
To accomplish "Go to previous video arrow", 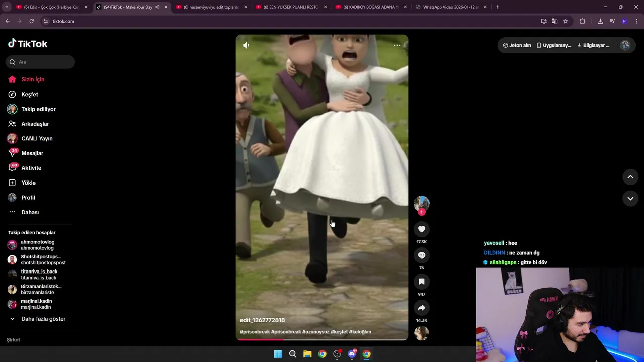I will tap(630, 177).
